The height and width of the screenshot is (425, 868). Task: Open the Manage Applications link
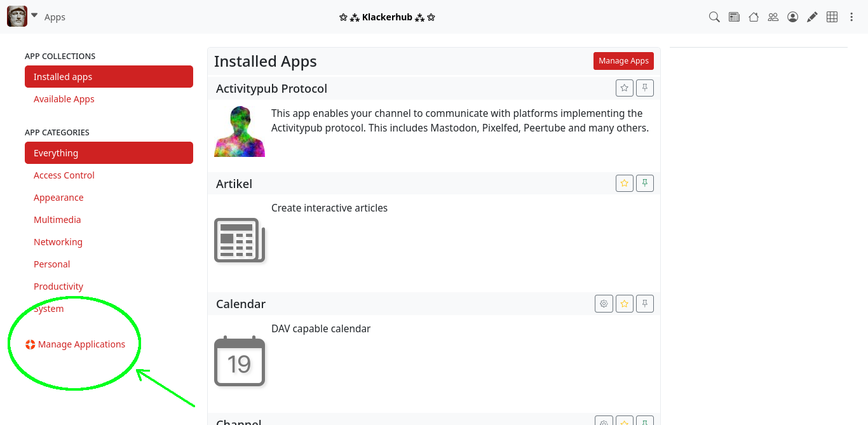(81, 344)
